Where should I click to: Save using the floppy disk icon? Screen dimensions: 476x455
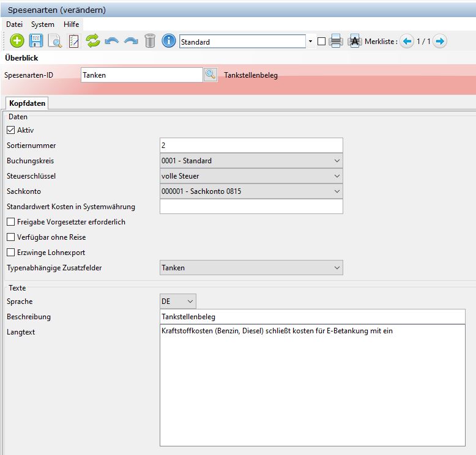click(x=36, y=41)
